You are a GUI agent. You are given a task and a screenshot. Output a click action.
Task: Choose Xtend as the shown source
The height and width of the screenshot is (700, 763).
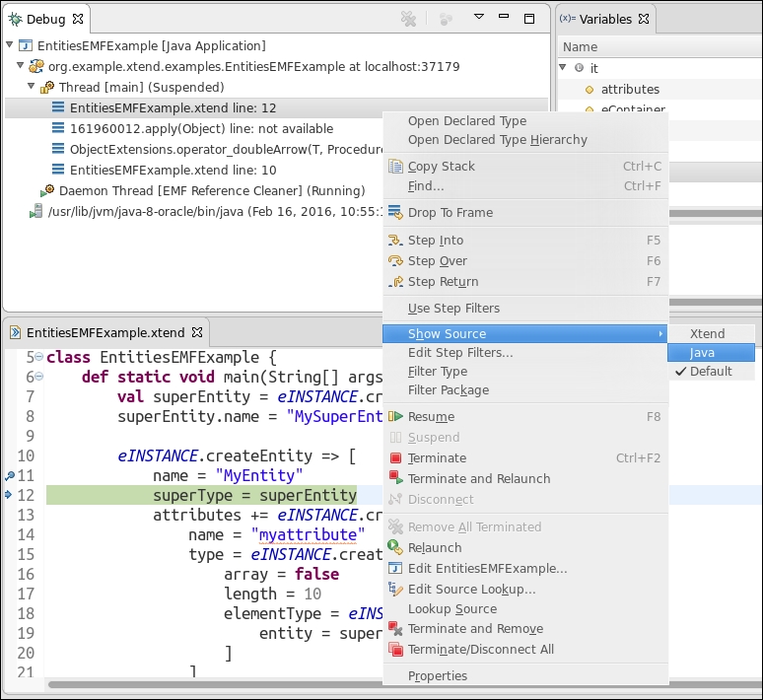click(x=707, y=334)
